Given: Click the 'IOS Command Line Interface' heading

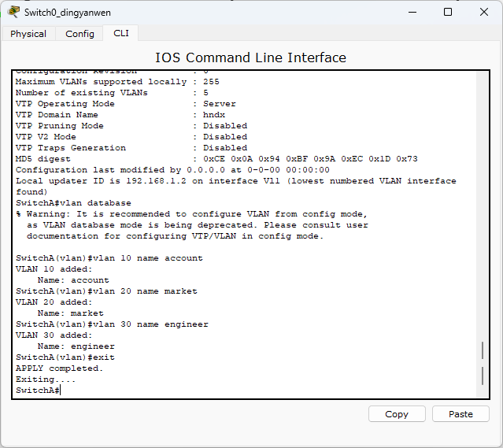Looking at the screenshot, I should [251, 57].
